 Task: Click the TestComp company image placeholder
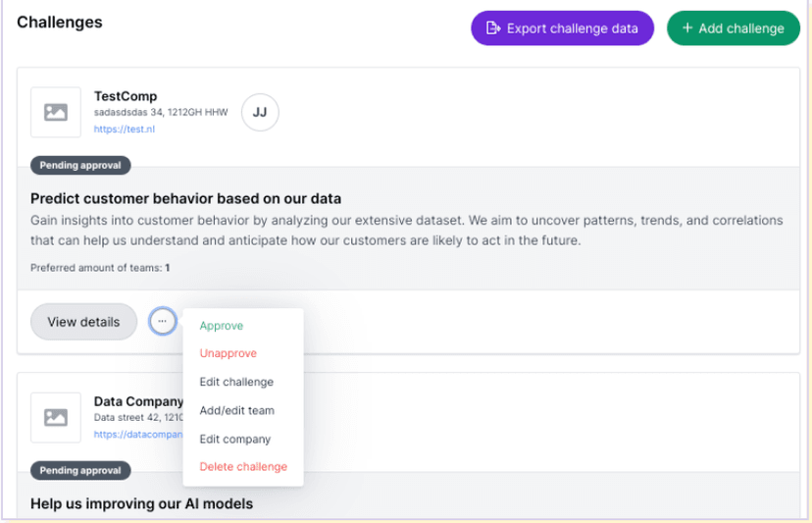pyautogui.click(x=56, y=113)
